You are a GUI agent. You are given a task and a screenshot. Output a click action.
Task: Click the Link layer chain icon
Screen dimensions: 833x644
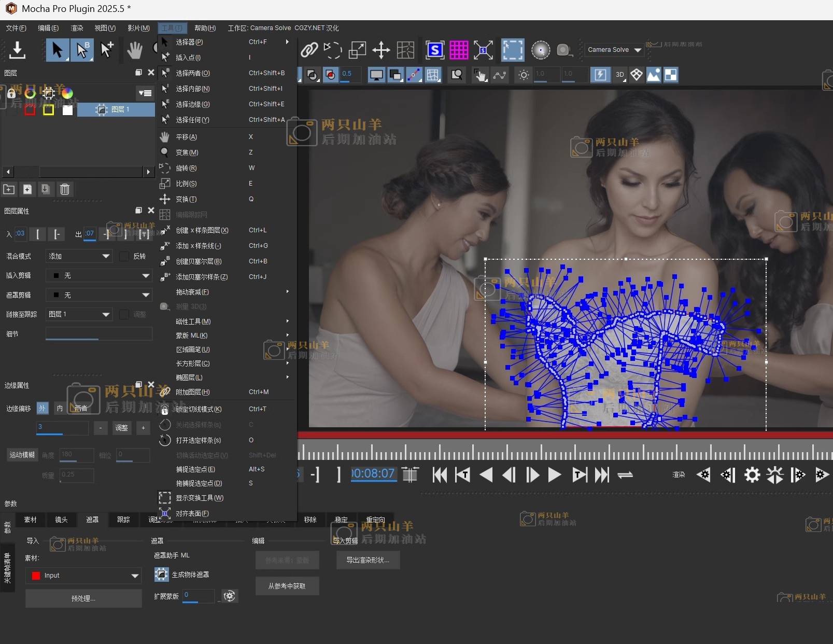pyautogui.click(x=309, y=50)
